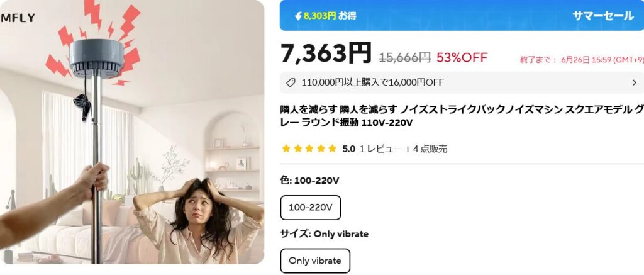Expand the coupon chevron arrow
Viewport: 644px width, 275px height.
click(634, 82)
